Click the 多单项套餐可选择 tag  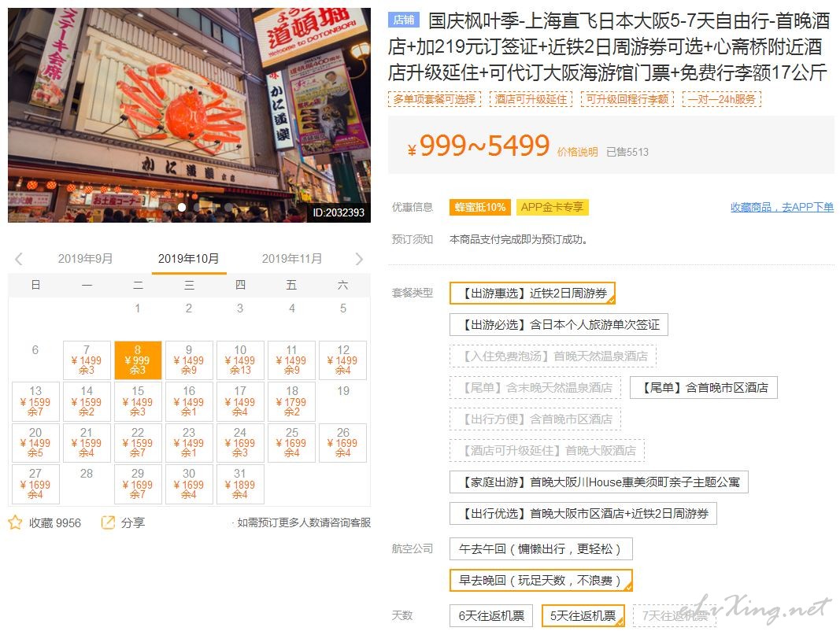pos(435,99)
